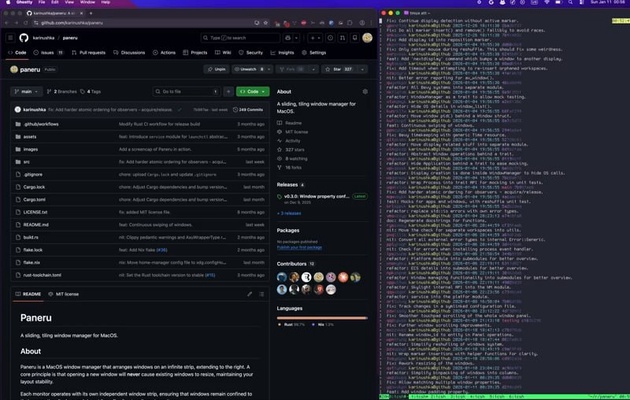Go to the Actions tab
Screen dimensions: 630x400
pos(164,53)
